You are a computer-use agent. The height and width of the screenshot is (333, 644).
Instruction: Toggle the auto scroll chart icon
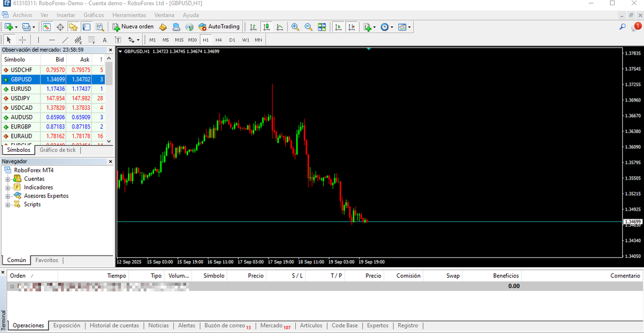pyautogui.click(x=338, y=27)
